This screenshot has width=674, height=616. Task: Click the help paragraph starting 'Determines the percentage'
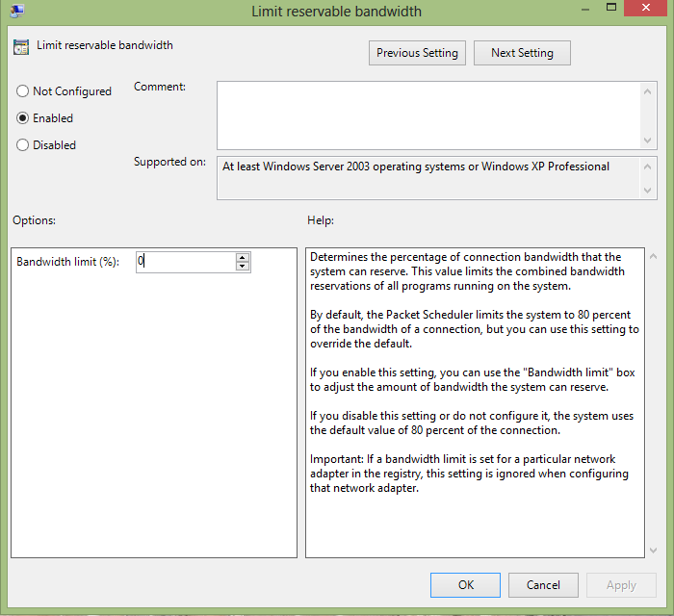coord(467,271)
